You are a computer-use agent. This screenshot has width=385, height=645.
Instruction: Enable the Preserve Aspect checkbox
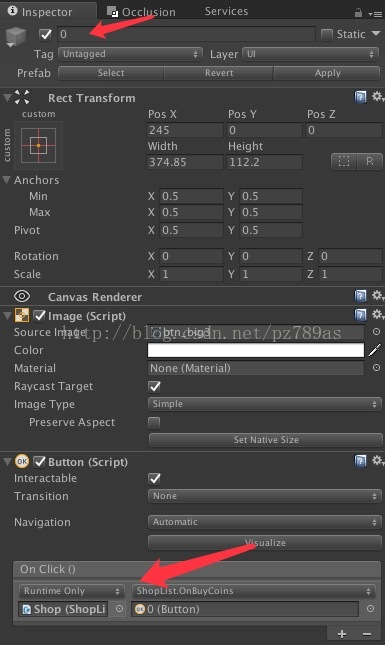pos(154,422)
